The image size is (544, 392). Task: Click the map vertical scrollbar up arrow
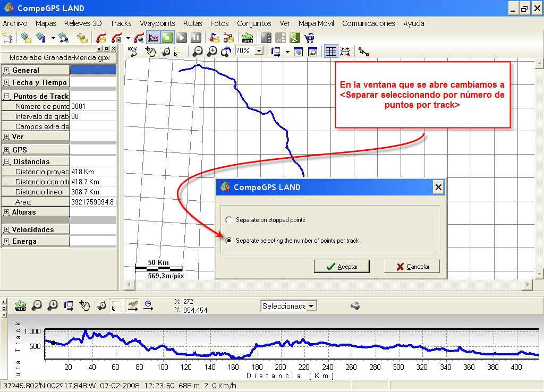coord(539,64)
